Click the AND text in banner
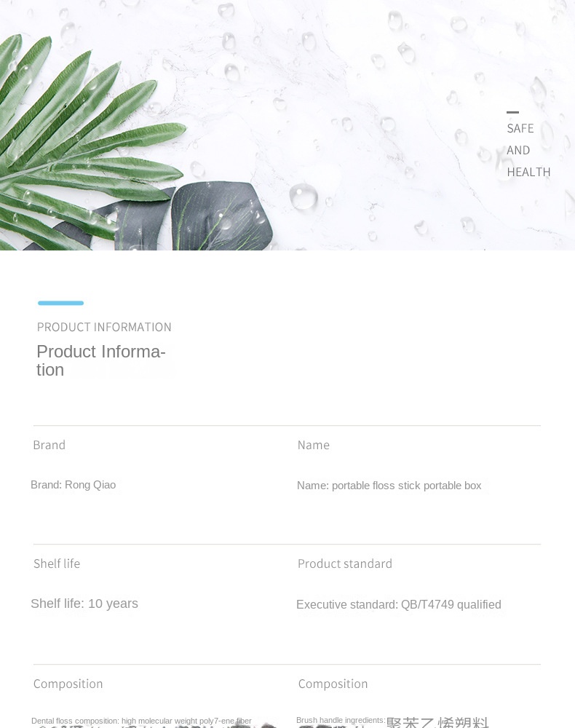 tap(518, 151)
